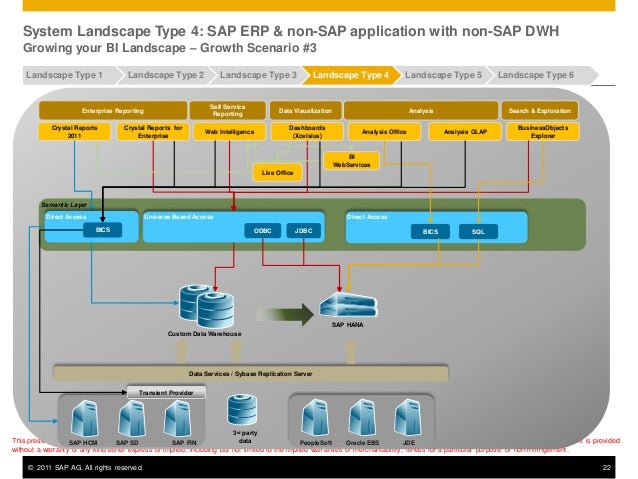Image resolution: width=638 pixels, height=479 pixels.
Task: Go to Landscape Type 6 tab
Action: 541,75
